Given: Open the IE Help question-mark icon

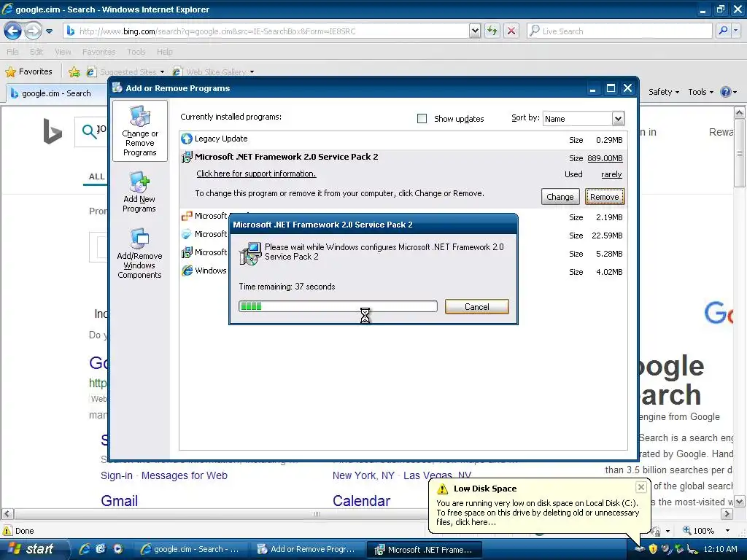Looking at the screenshot, I should (x=725, y=92).
